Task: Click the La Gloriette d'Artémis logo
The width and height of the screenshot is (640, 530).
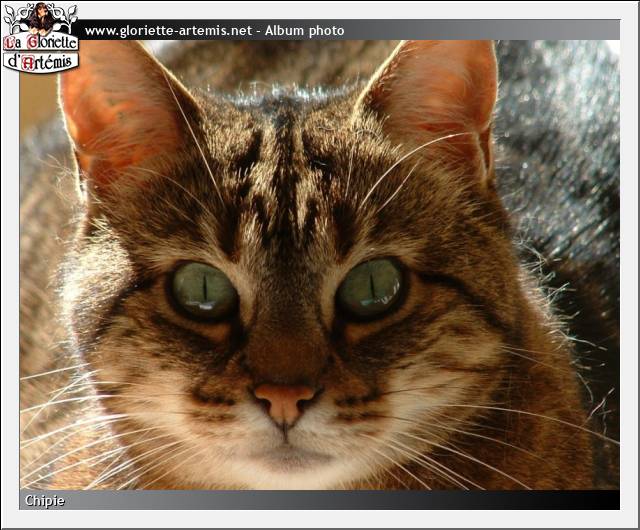Action: click(x=40, y=40)
